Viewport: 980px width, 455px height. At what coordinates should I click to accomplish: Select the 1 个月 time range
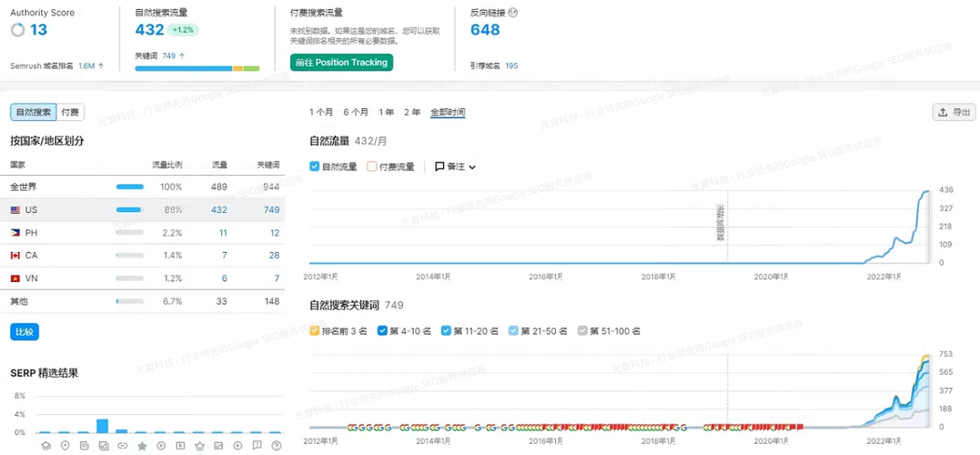tap(321, 113)
